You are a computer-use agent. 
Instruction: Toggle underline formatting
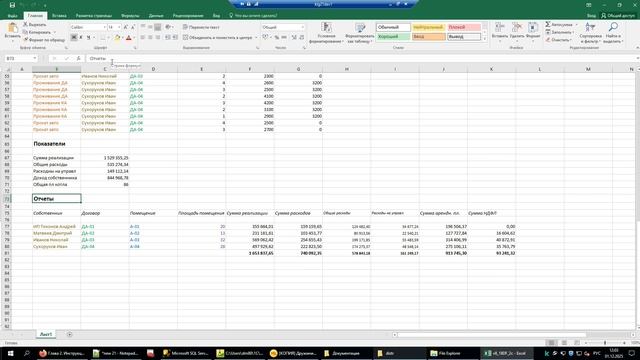pyautogui.click(x=88, y=38)
